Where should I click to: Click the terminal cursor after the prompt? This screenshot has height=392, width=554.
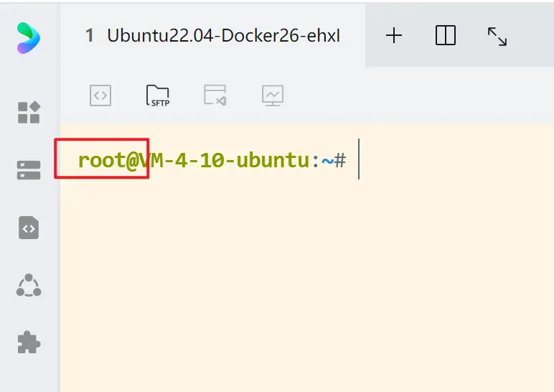(359, 161)
